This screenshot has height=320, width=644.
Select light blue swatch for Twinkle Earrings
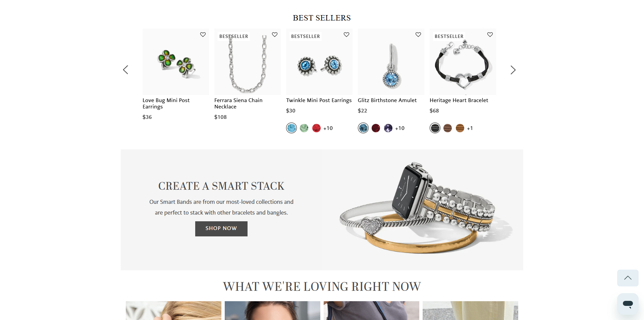(x=291, y=128)
